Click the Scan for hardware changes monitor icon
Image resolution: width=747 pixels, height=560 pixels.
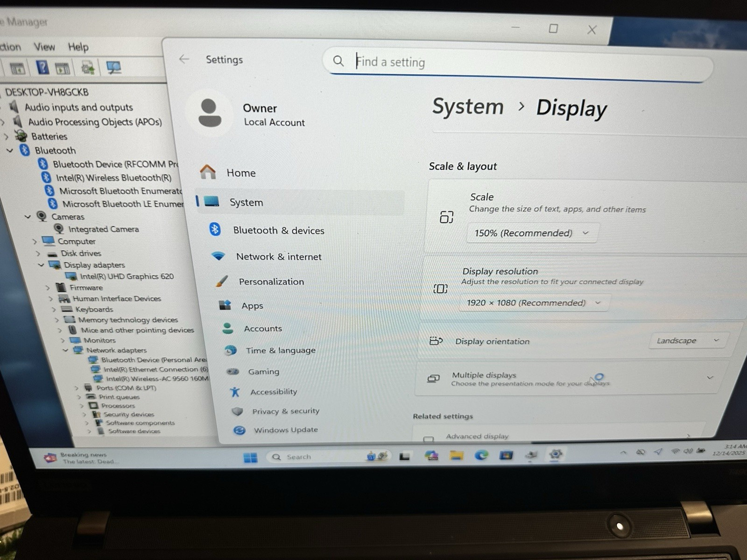pyautogui.click(x=113, y=68)
